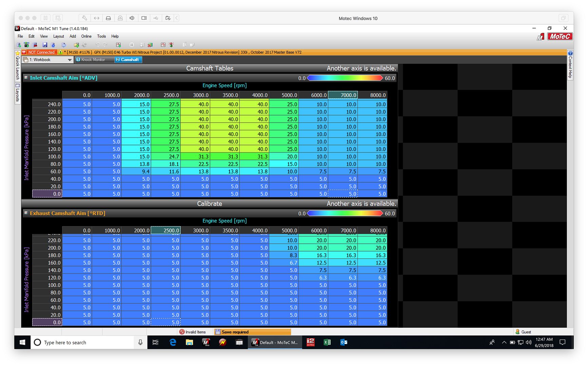588x366 pixels.
Task: Select Inlet table 7000.0 rpm column header
Action: click(x=343, y=95)
